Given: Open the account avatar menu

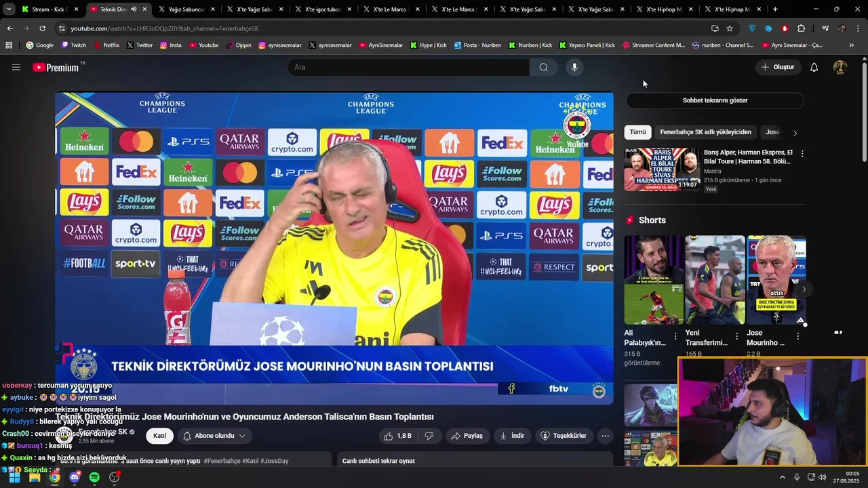Looking at the screenshot, I should (x=840, y=67).
